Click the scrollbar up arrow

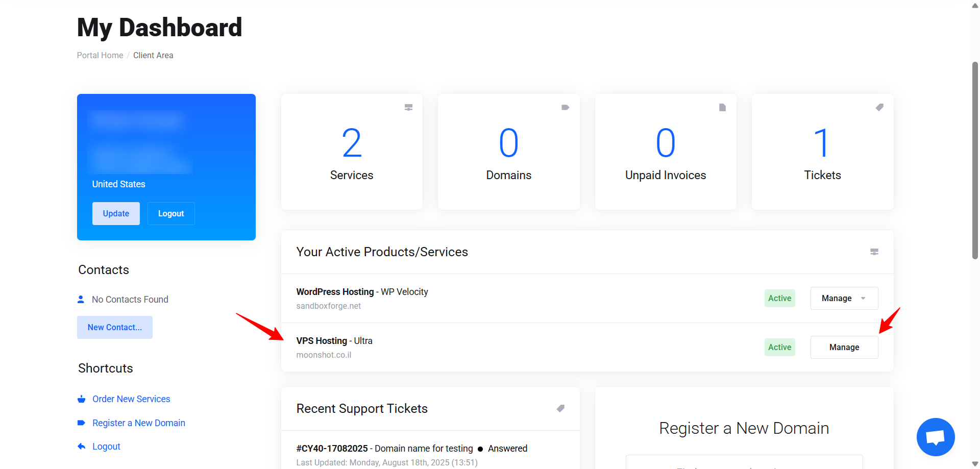(x=975, y=6)
